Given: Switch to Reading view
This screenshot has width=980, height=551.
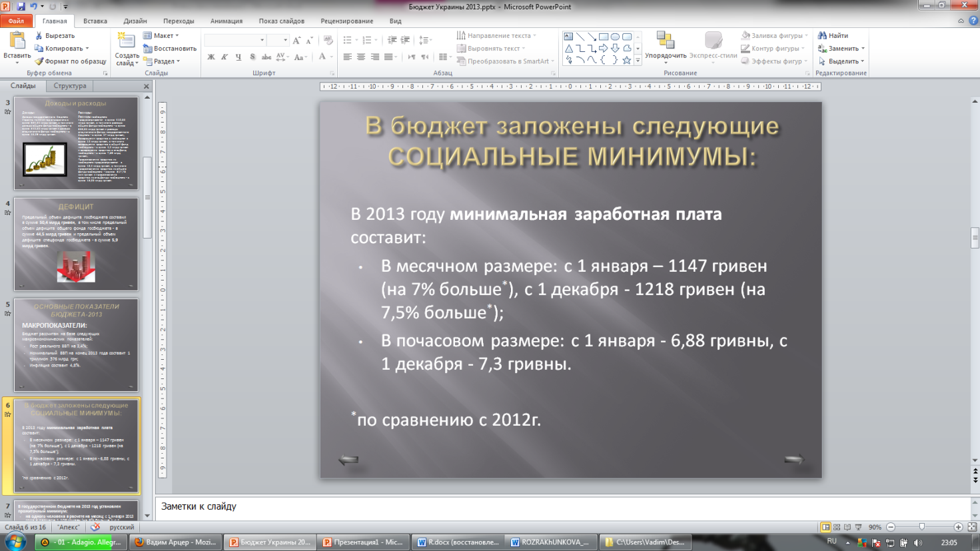Looking at the screenshot, I should point(847,527).
